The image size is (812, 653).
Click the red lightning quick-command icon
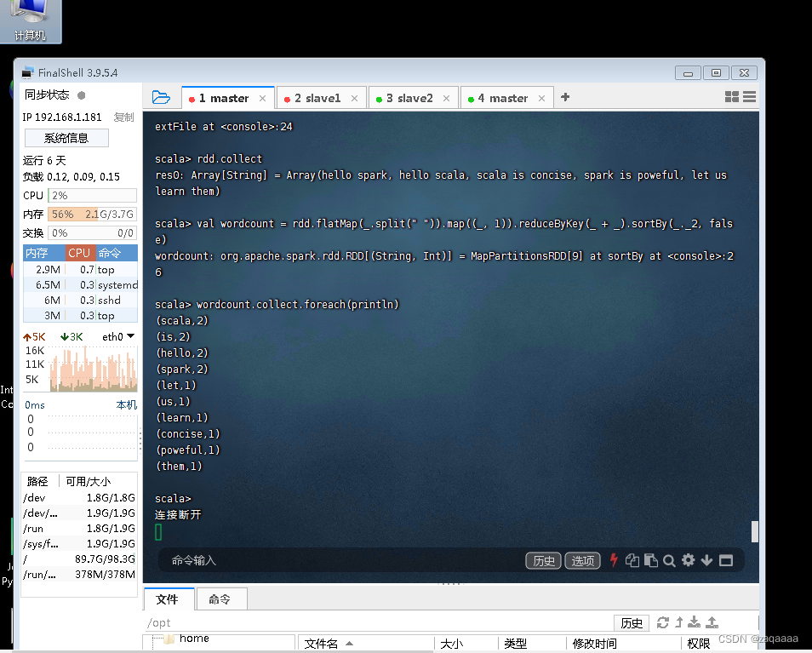click(x=614, y=560)
